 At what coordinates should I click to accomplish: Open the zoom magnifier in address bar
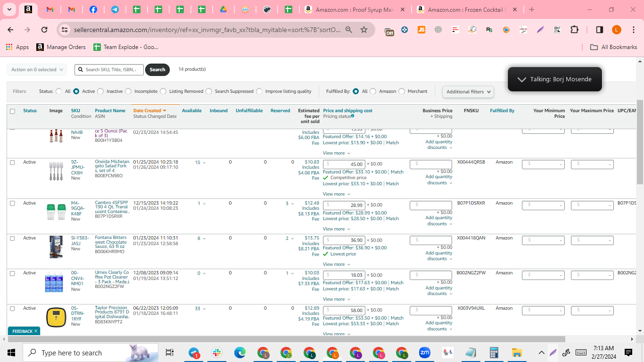tap(349, 30)
